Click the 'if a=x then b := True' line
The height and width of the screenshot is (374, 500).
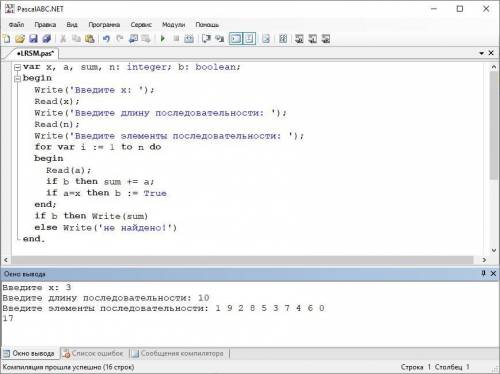coord(106,193)
